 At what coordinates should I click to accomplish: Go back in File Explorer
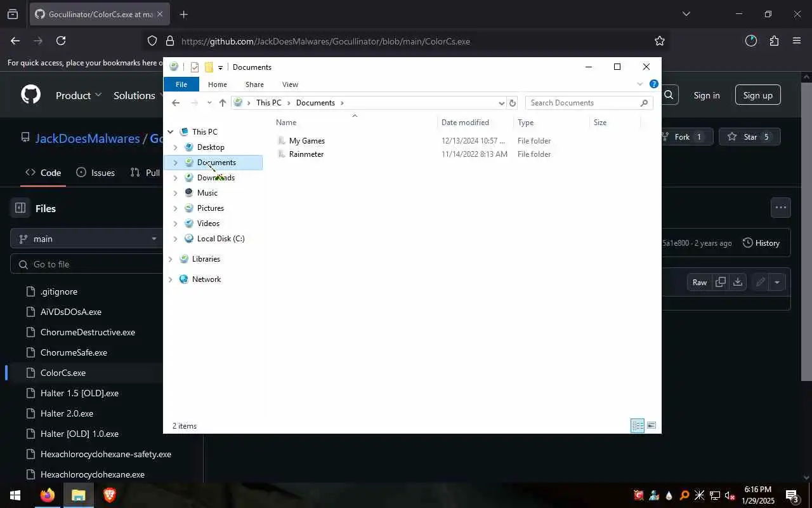[176, 103]
